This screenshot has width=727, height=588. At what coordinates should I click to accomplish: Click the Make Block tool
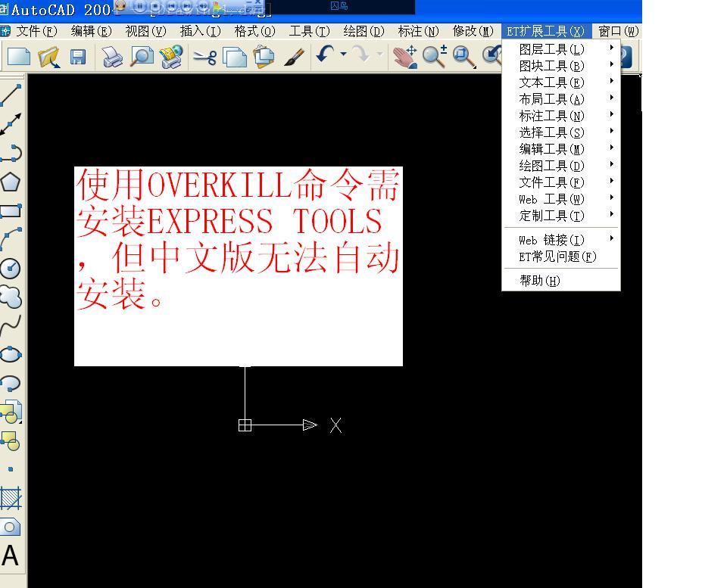click(10, 441)
